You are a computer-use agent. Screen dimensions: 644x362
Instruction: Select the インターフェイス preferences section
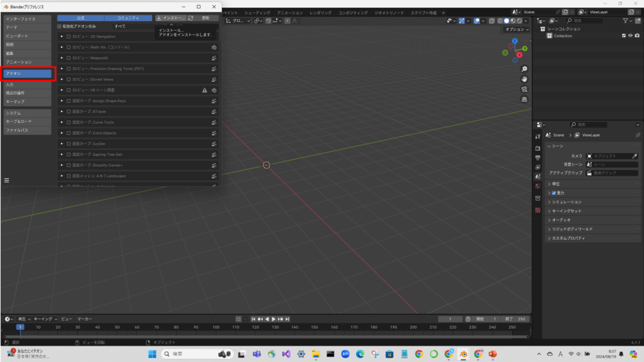point(27,19)
